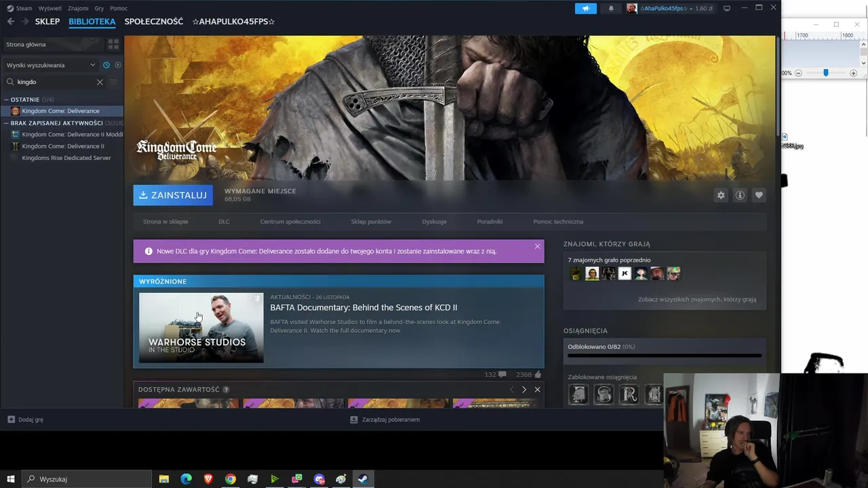The height and width of the screenshot is (488, 868).
Task: Expand the Wyniki wyszukiwania dropdown
Action: click(x=52, y=65)
